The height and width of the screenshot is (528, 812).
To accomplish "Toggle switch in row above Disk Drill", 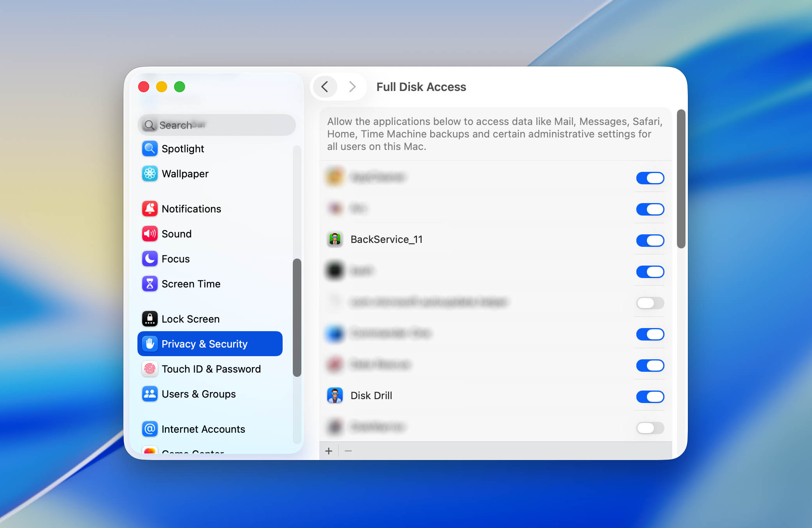I will click(650, 366).
